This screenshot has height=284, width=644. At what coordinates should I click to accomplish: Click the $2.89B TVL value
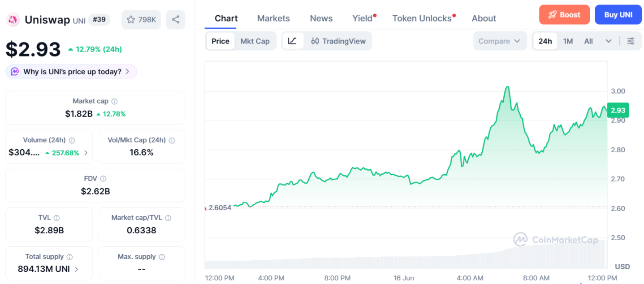pos(49,230)
